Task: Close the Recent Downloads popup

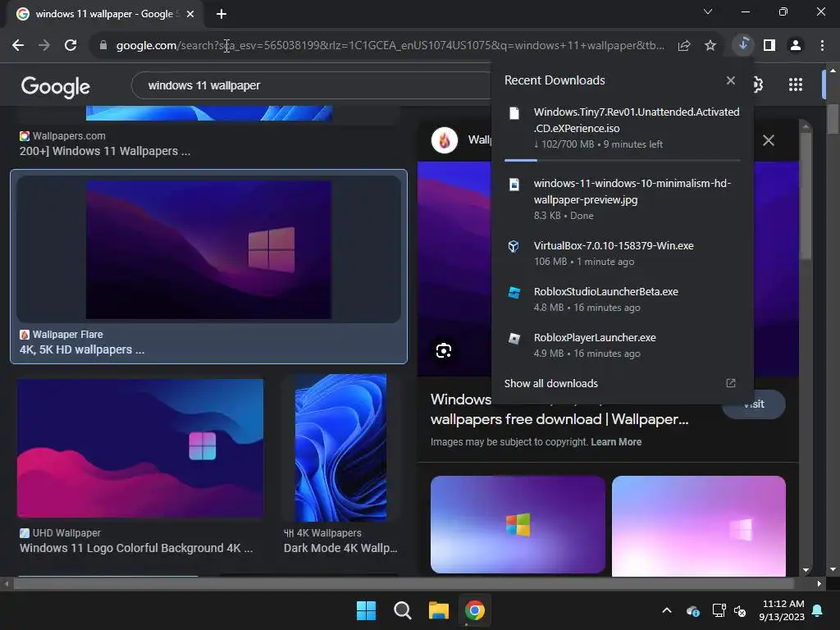Action: (x=731, y=80)
